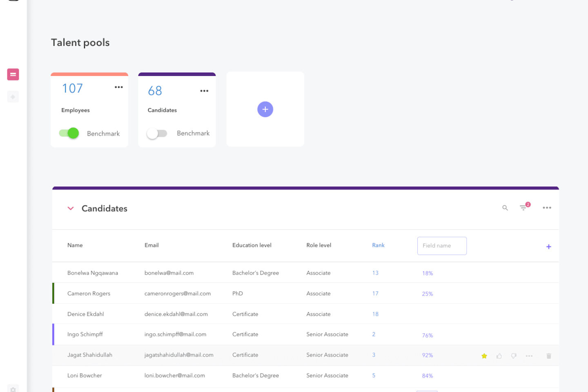Open the Employees card three-dot menu
Viewport: 588px width, 392px height.
tap(119, 87)
